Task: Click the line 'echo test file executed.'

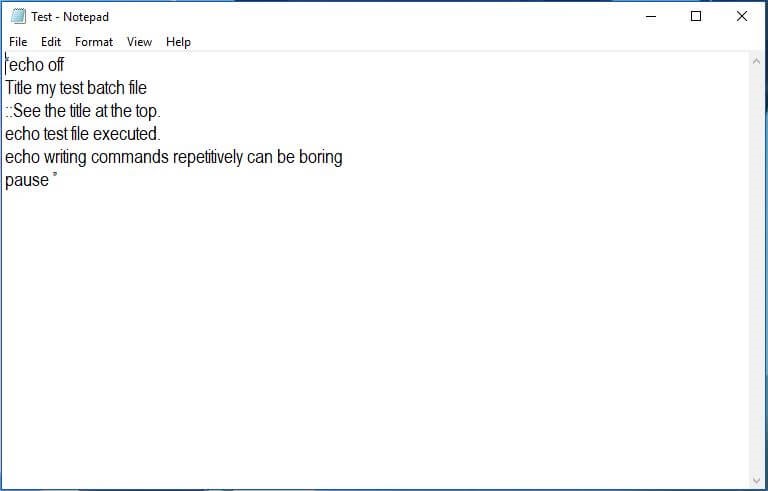Action: [x=83, y=134]
